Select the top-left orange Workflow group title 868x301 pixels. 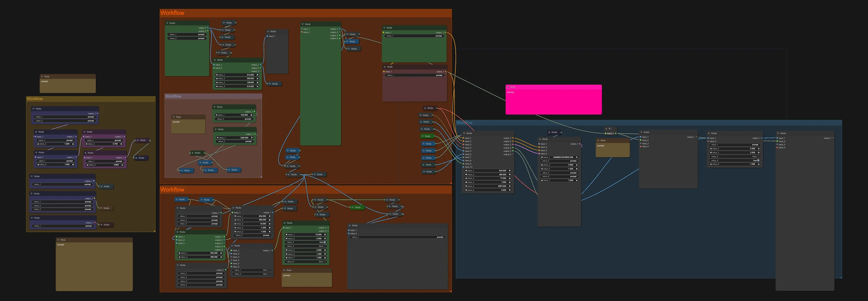172,13
